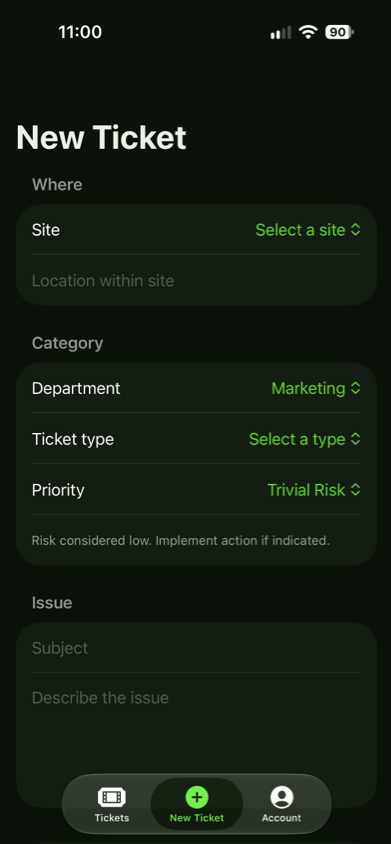Tap the clock showing 11:00

[80, 32]
